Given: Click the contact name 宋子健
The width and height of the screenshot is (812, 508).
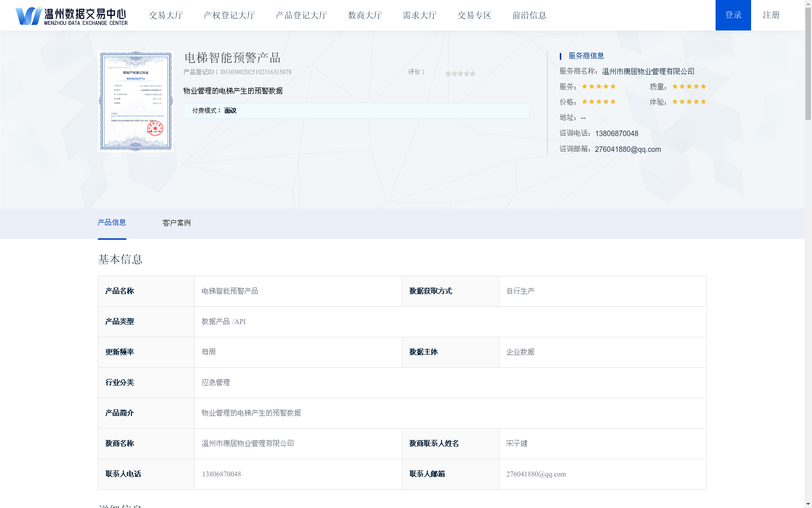Looking at the screenshot, I should (x=517, y=443).
